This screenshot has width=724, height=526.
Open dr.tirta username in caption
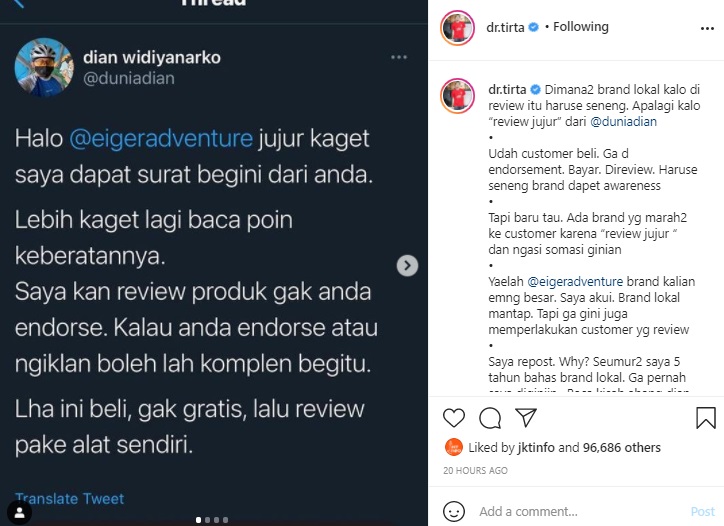(507, 90)
